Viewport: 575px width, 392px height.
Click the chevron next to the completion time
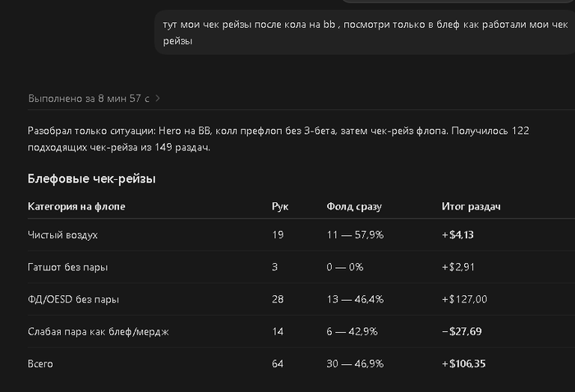tap(158, 99)
